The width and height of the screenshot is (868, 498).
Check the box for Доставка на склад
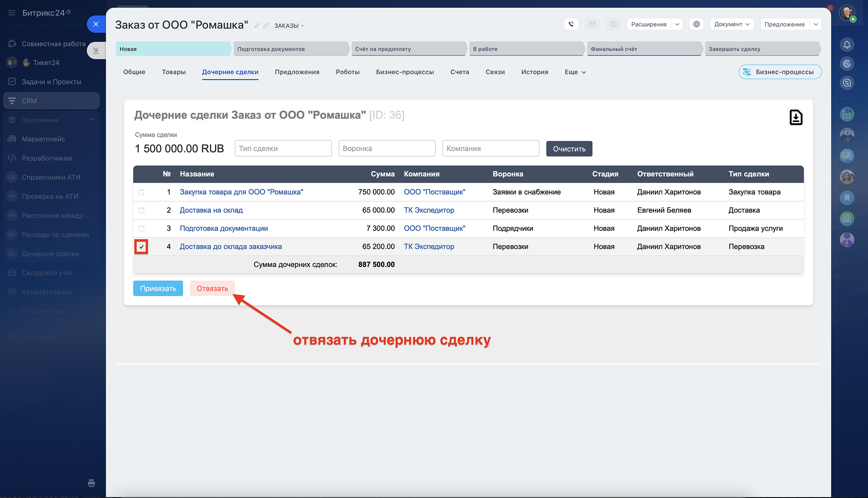point(141,211)
